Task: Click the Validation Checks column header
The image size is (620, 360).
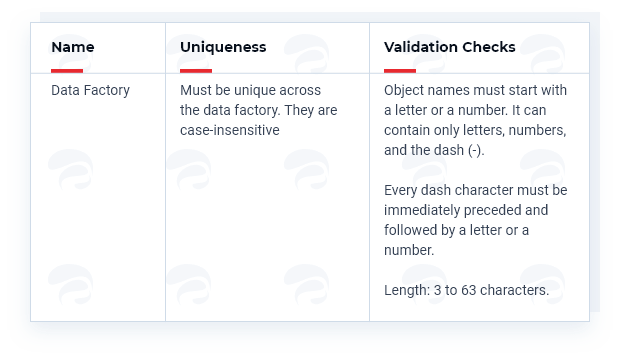Action: [x=450, y=47]
